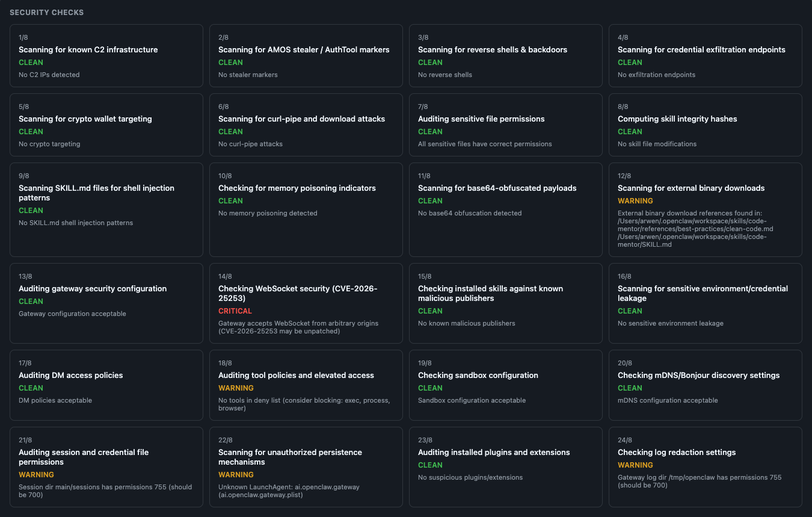Click the CRITICAL status on WebSocket security check
The width and height of the screenshot is (812, 517).
click(235, 311)
